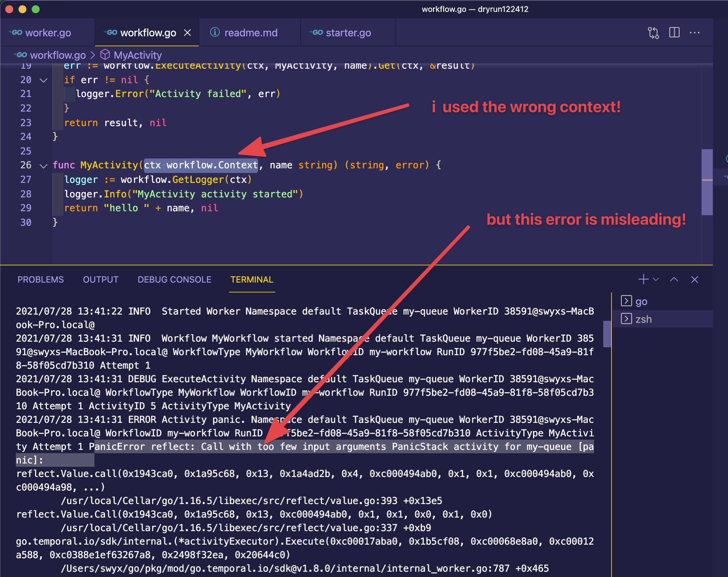Screen dimensions: 728x577
Task: Collapse the code fold at line 26
Action: coord(43,165)
